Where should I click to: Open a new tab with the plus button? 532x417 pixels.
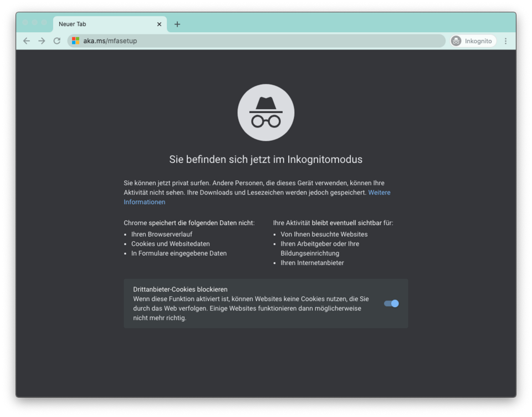177,24
